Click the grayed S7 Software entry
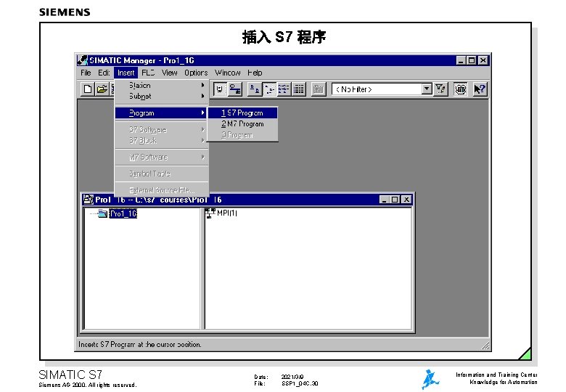Screen dimensions: 566x392 [x=162, y=129]
